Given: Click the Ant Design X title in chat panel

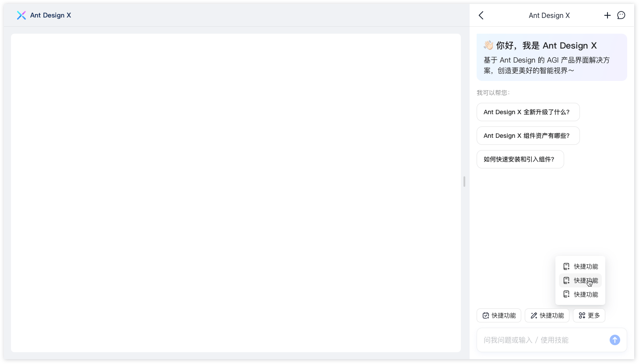Looking at the screenshot, I should (x=549, y=15).
